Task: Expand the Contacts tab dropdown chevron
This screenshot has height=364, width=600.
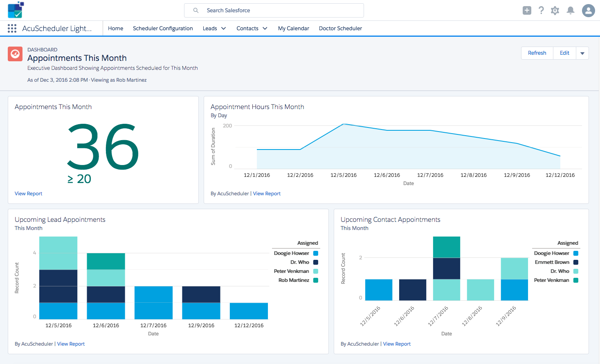Action: coord(265,29)
